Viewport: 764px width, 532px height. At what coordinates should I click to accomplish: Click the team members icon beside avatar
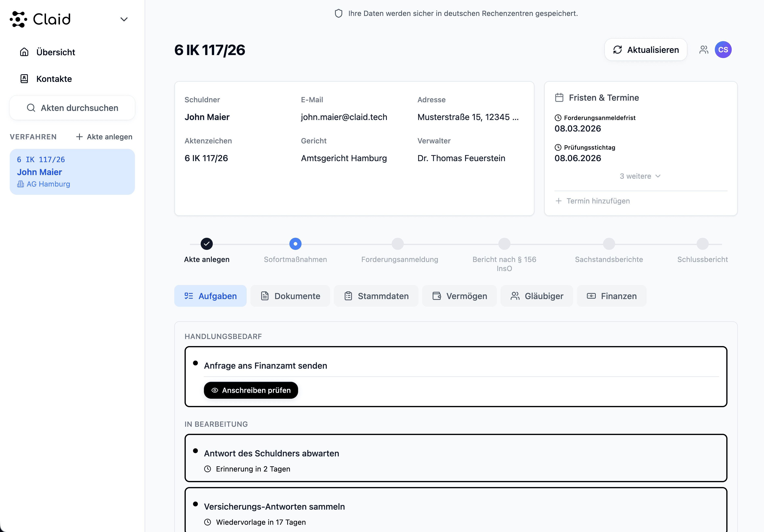703,50
